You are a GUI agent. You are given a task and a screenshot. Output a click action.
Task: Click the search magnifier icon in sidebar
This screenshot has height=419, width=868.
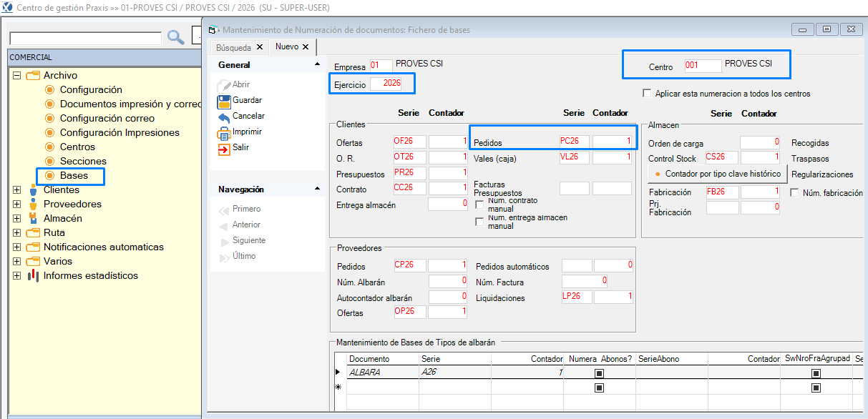(x=175, y=37)
